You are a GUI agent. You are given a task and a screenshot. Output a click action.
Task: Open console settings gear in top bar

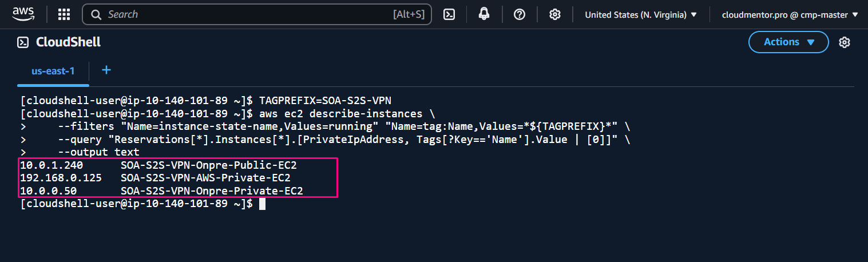click(x=554, y=15)
